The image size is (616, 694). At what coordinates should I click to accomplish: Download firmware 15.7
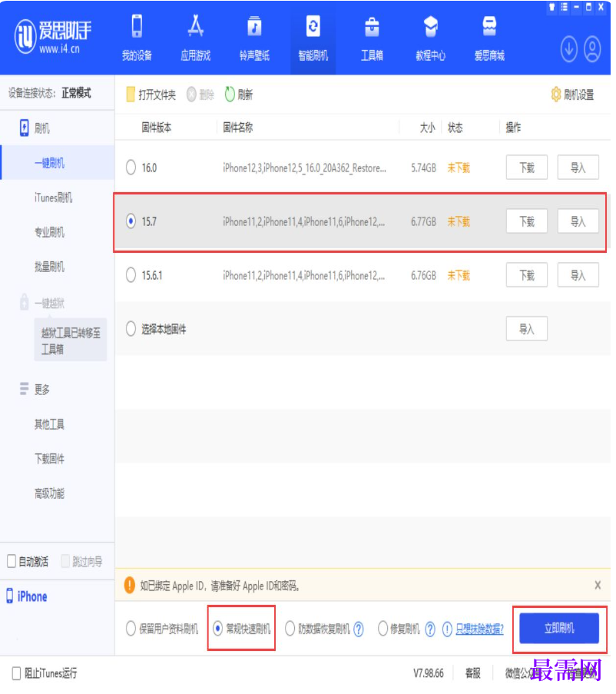click(x=527, y=221)
